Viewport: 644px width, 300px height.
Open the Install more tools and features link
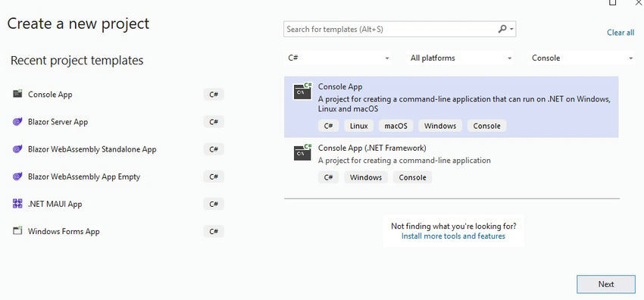click(453, 236)
